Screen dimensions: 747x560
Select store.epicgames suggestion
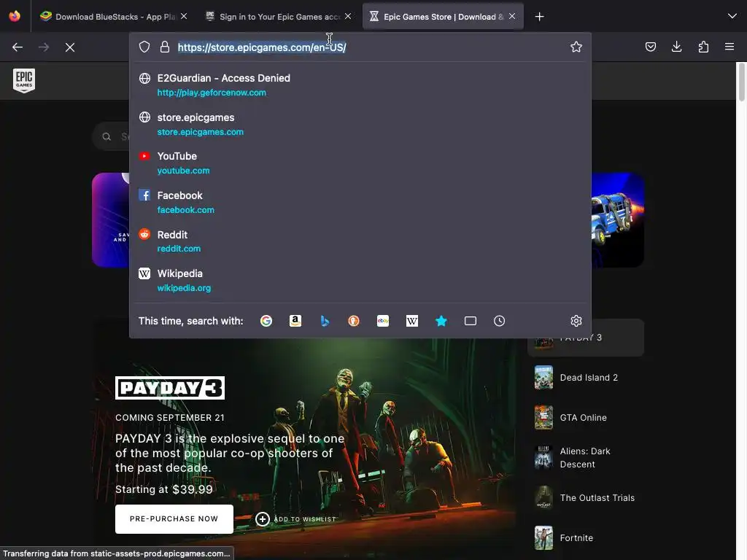pos(360,124)
